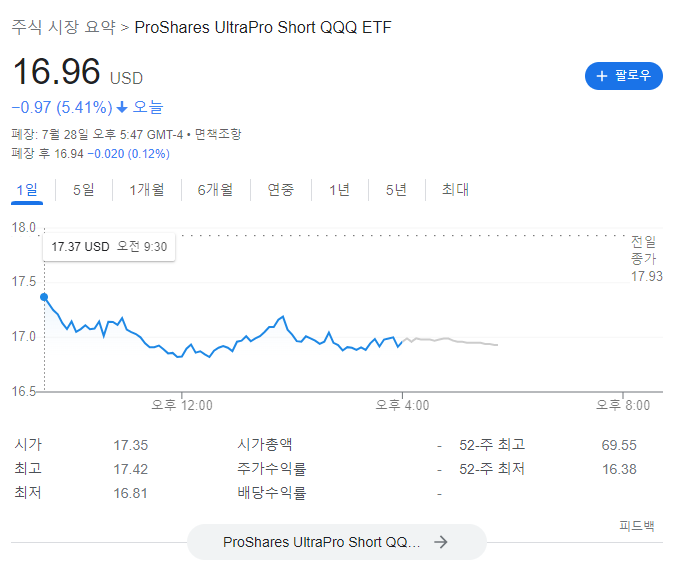This screenshot has width=673, height=584.
Task: Open the ProShares UltraPro Short QQ... more button
Action: [337, 542]
